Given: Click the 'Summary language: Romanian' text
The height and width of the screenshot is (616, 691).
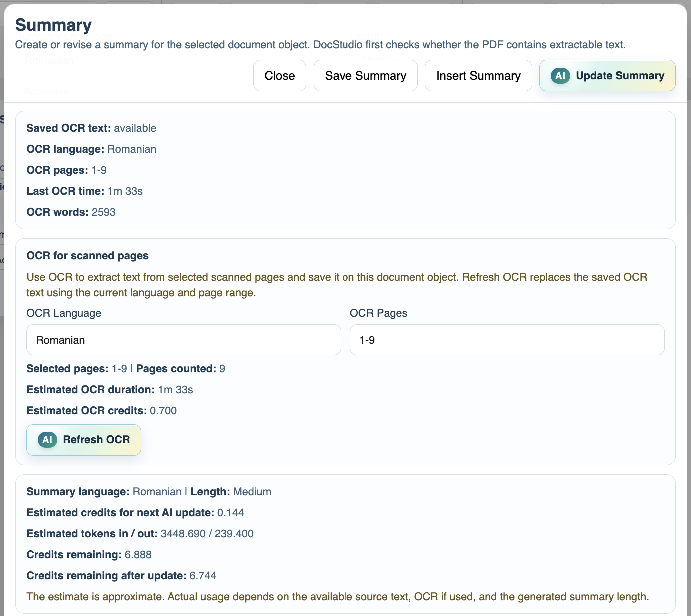Looking at the screenshot, I should (104, 492).
